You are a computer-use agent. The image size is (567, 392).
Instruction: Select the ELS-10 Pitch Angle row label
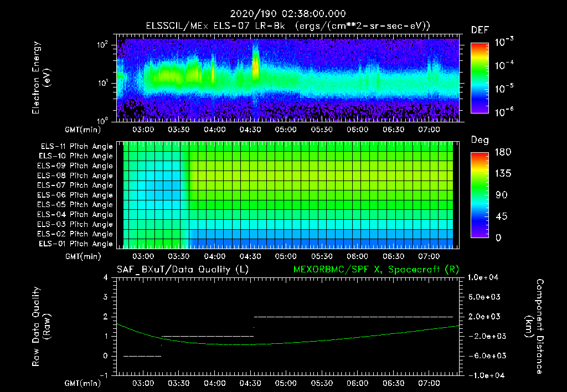pos(76,156)
